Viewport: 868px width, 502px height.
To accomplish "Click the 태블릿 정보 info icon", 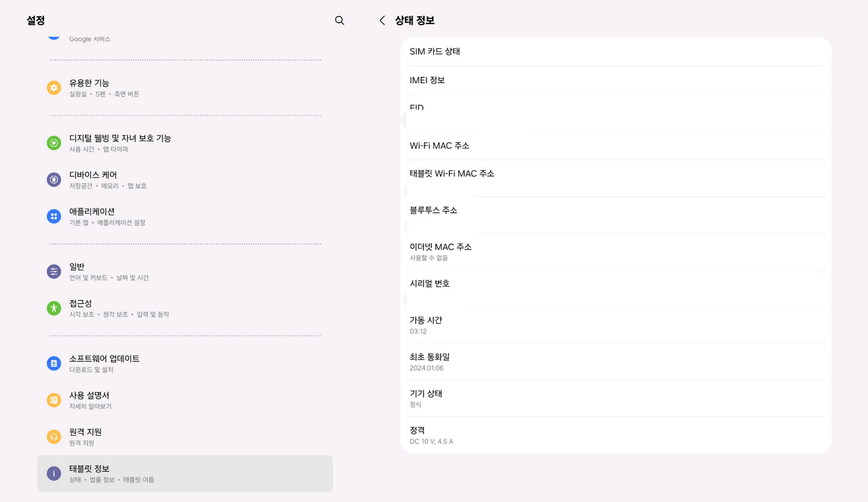I will (53, 473).
